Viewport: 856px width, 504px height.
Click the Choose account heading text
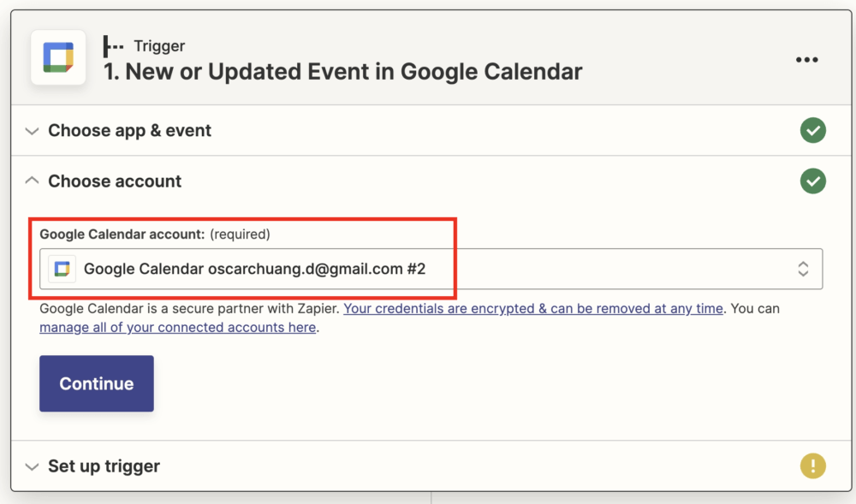pyautogui.click(x=115, y=181)
